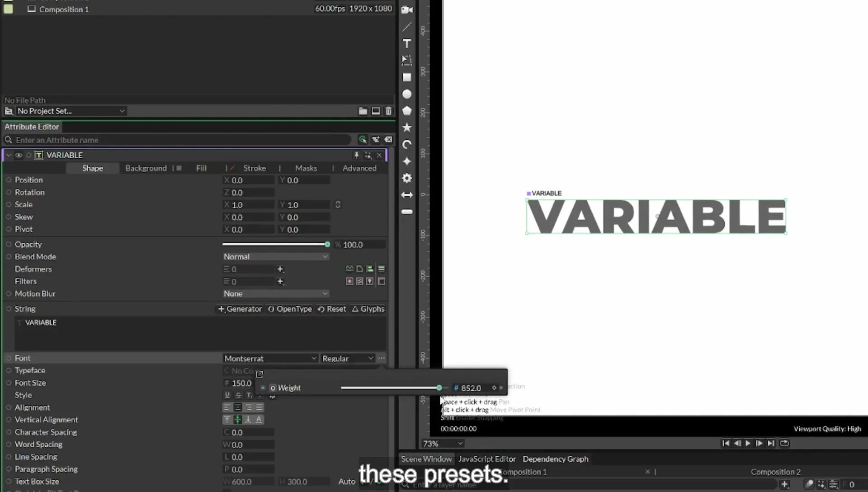This screenshot has width=868, height=492.
Task: Select the double-headed Arrow shape tool
Action: [x=407, y=195]
